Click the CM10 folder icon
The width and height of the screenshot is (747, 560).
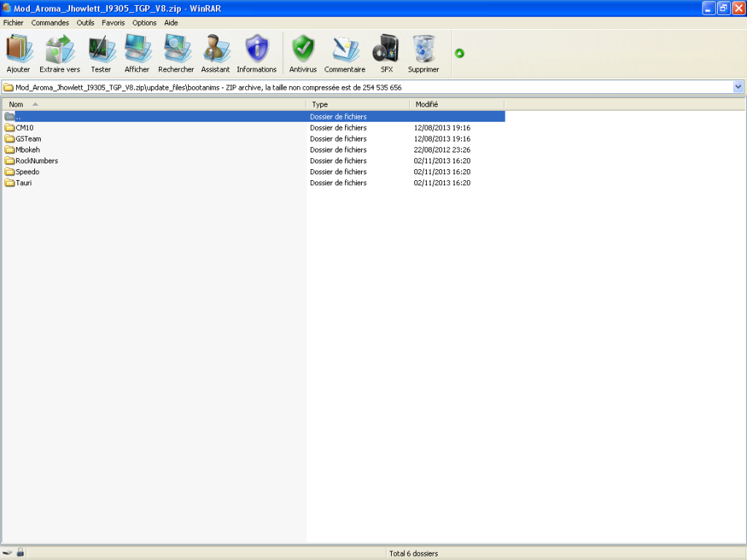9,128
